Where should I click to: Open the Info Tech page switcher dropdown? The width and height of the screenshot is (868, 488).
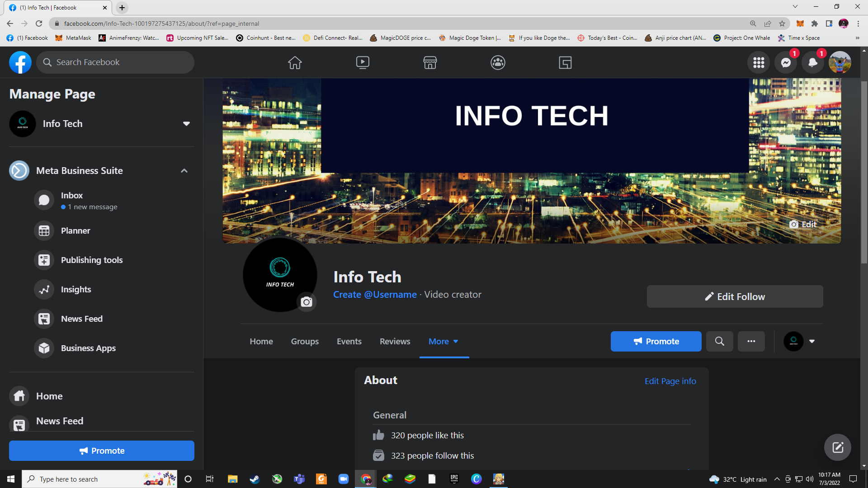click(x=186, y=124)
